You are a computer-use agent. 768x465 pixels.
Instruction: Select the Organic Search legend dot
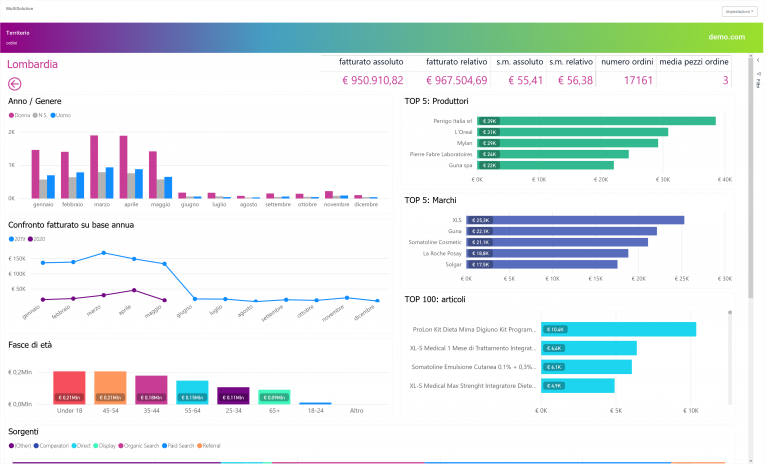click(121, 446)
